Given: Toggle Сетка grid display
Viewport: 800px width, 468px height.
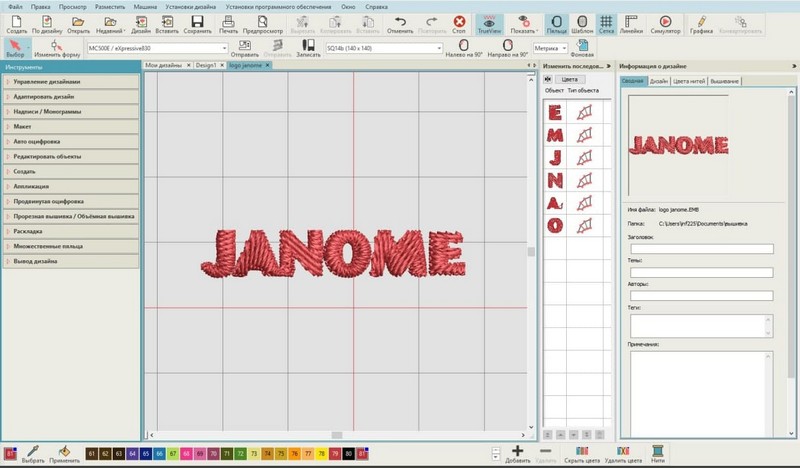Looking at the screenshot, I should 606,24.
